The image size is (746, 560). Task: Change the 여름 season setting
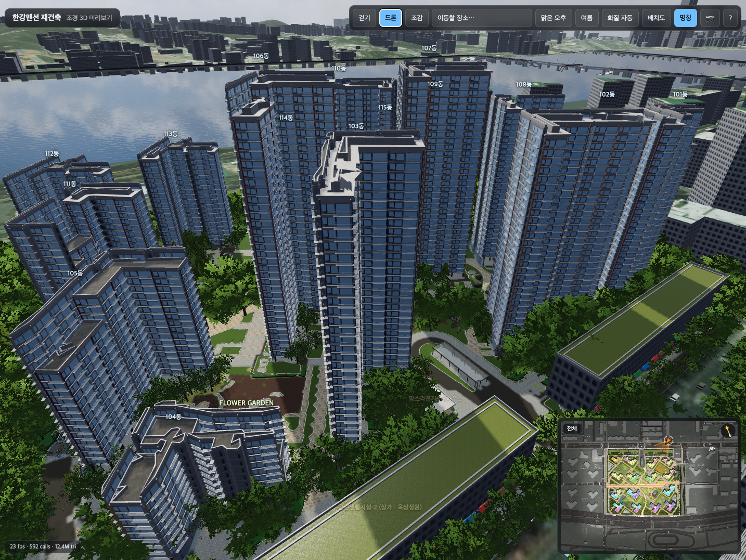[587, 18]
